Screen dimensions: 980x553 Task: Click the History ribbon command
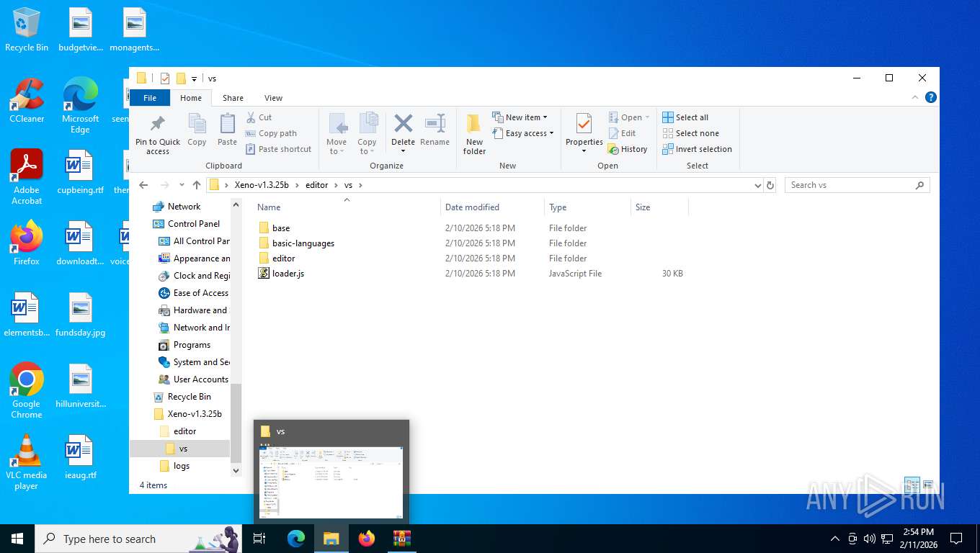[x=628, y=149]
